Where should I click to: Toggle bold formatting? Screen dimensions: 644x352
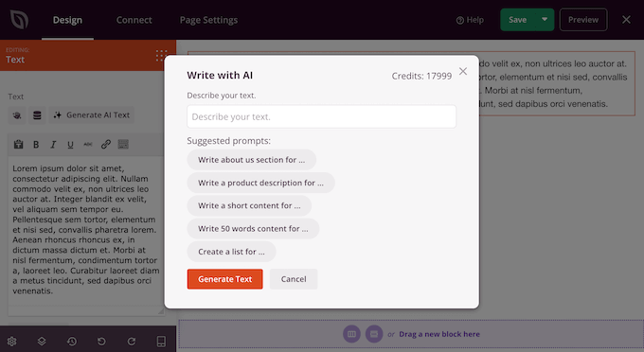pyautogui.click(x=36, y=145)
